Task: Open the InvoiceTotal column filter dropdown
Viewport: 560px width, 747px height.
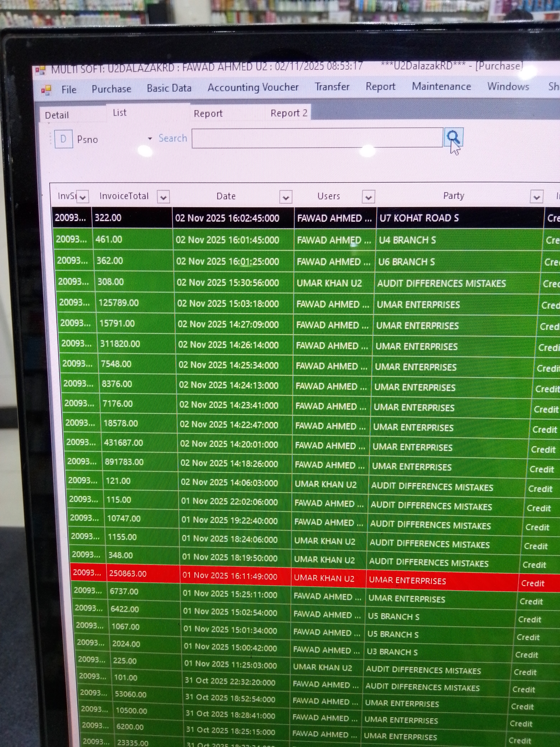Action: tap(163, 197)
